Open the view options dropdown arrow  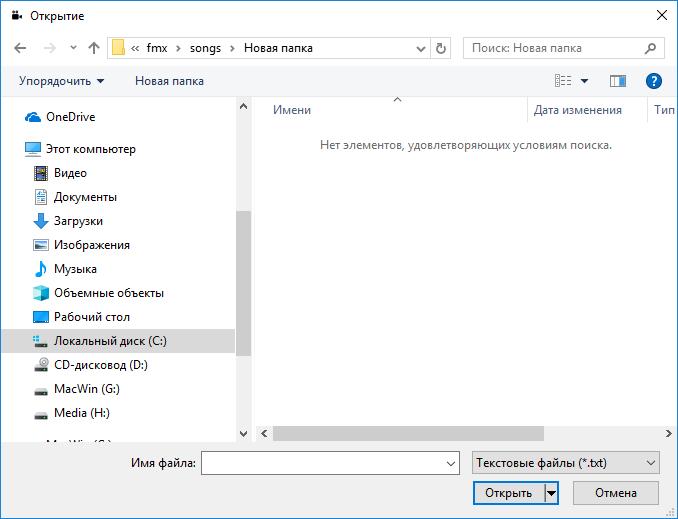[584, 81]
